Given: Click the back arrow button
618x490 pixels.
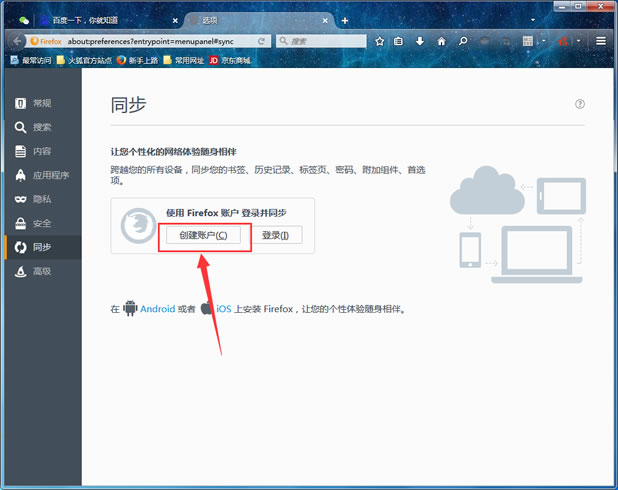Looking at the screenshot, I should click(x=17, y=41).
